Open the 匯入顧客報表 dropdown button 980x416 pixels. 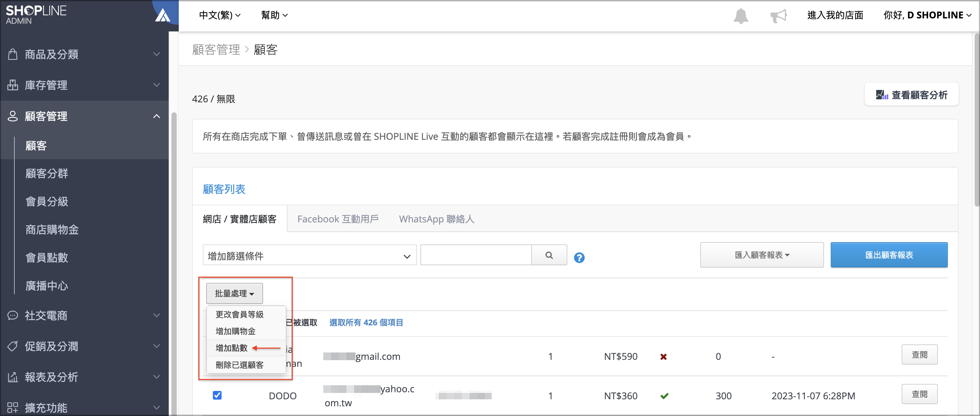762,255
